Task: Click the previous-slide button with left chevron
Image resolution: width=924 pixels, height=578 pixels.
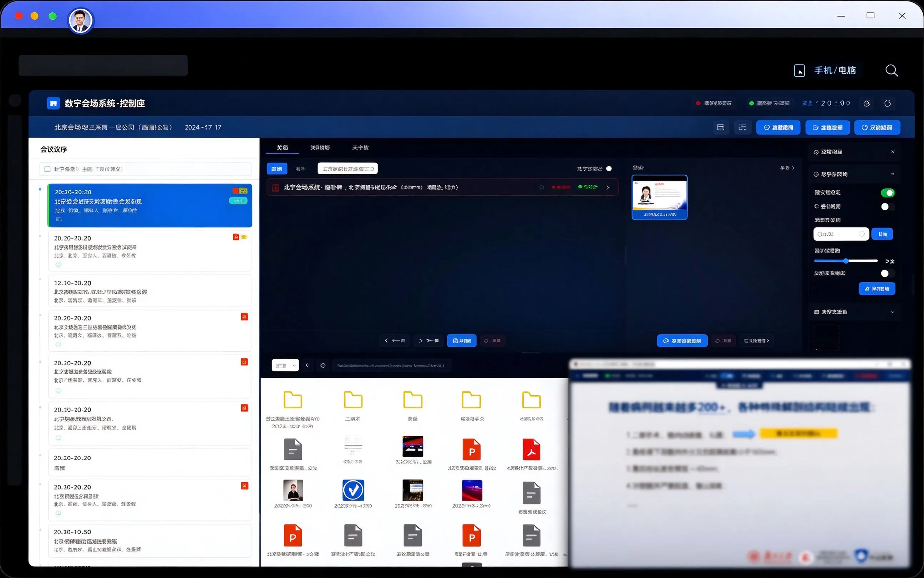Action: tap(395, 341)
